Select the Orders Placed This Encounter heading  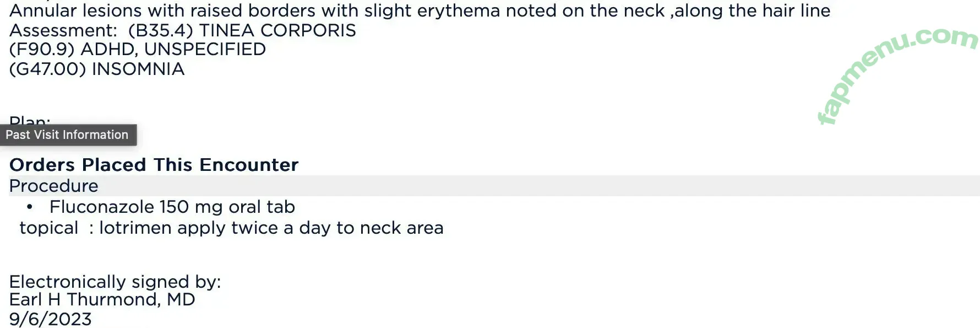(x=154, y=165)
